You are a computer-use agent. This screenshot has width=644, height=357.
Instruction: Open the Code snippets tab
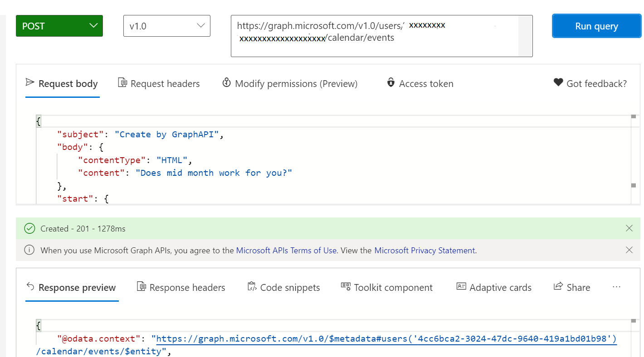pos(283,288)
